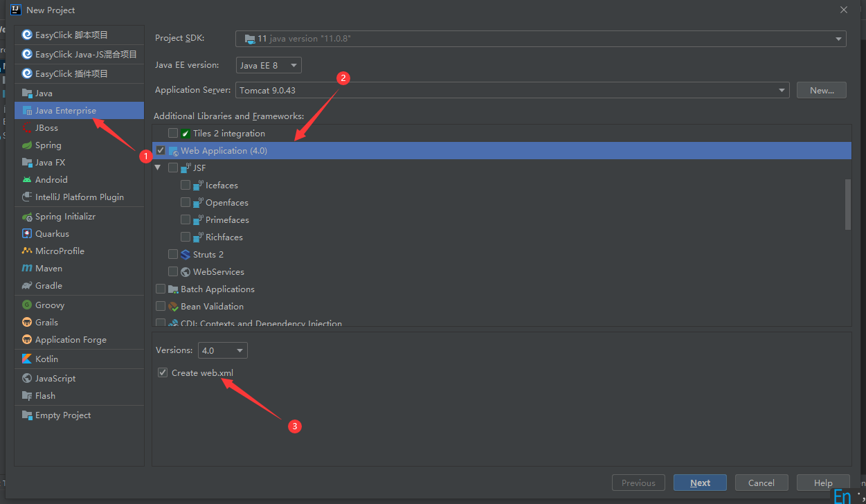The height and width of the screenshot is (504, 866).
Task: Choose Empty Project label
Action: point(63,415)
